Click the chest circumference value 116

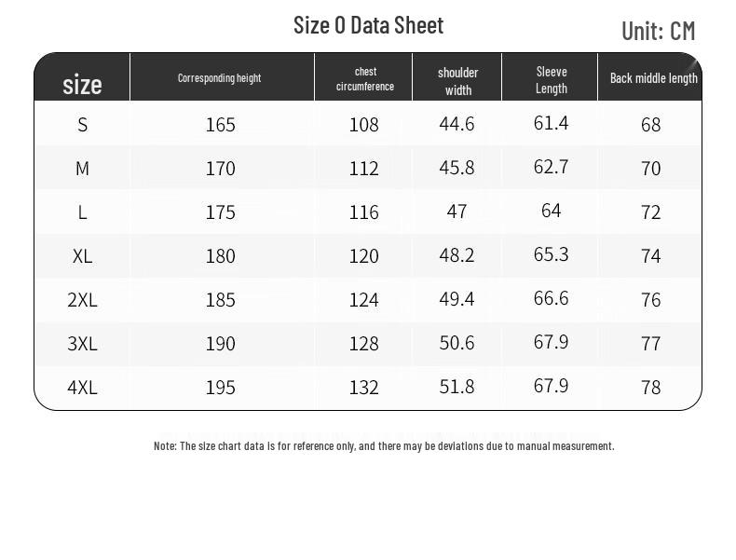point(363,212)
